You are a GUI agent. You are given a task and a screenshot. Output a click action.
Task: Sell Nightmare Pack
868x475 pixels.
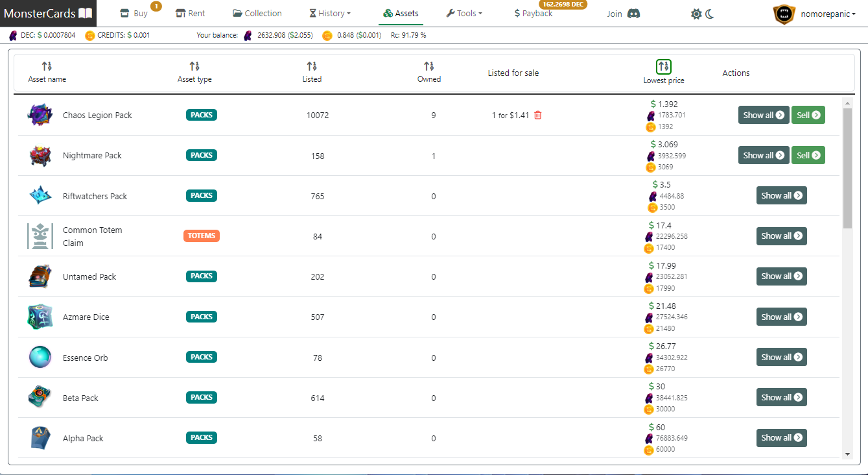click(808, 155)
